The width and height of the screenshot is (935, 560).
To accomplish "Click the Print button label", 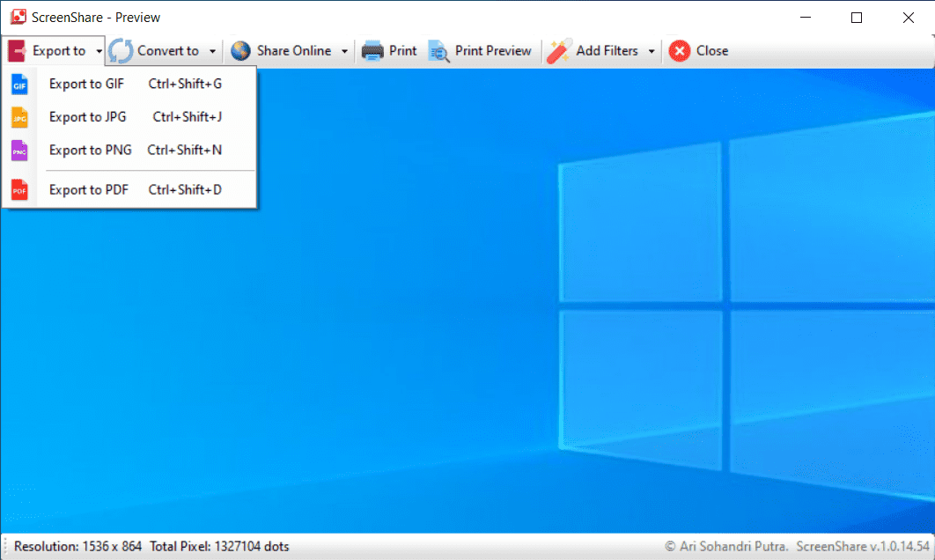I will click(403, 51).
